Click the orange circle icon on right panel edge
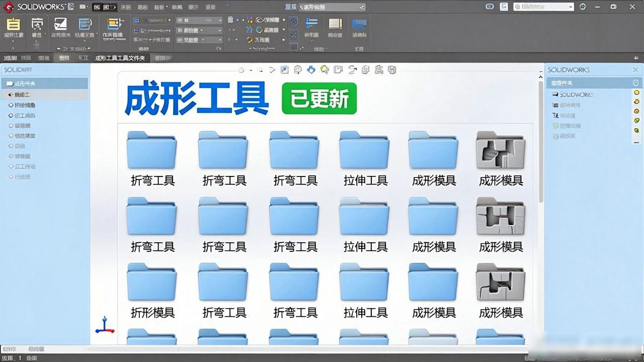644x362 pixels. 637,111
